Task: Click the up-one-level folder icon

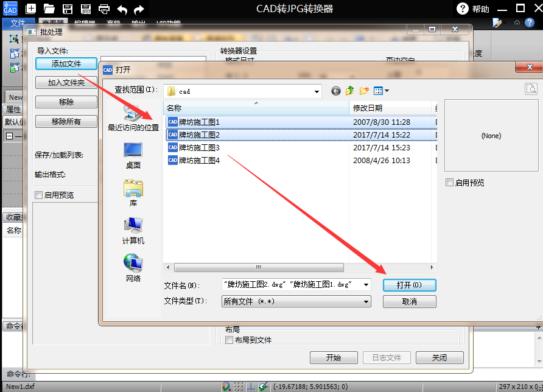Action: (349, 89)
